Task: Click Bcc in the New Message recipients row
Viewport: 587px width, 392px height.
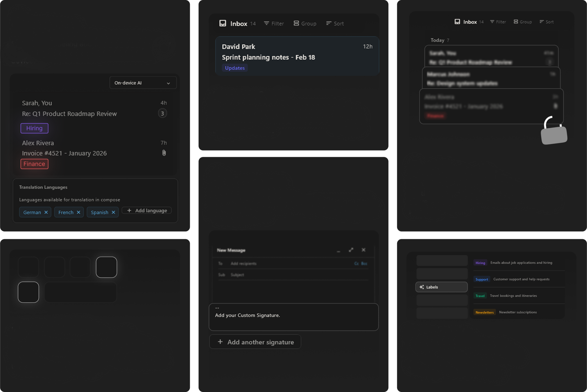Action: [x=364, y=263]
